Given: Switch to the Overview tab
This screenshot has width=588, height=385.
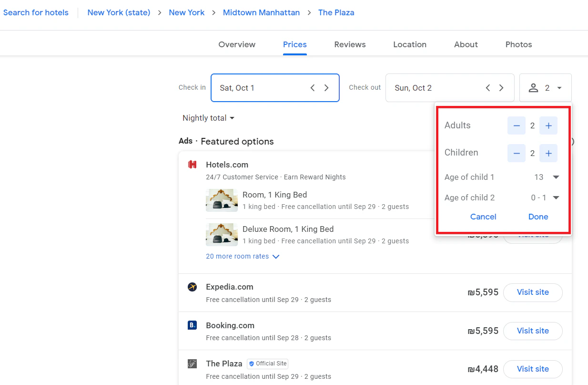Looking at the screenshot, I should [x=237, y=44].
